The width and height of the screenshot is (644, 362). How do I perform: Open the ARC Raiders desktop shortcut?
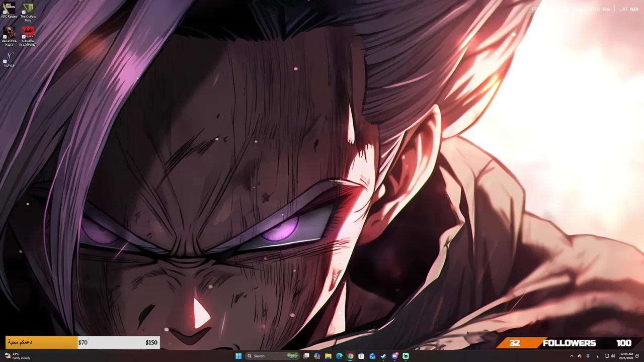coord(9,11)
